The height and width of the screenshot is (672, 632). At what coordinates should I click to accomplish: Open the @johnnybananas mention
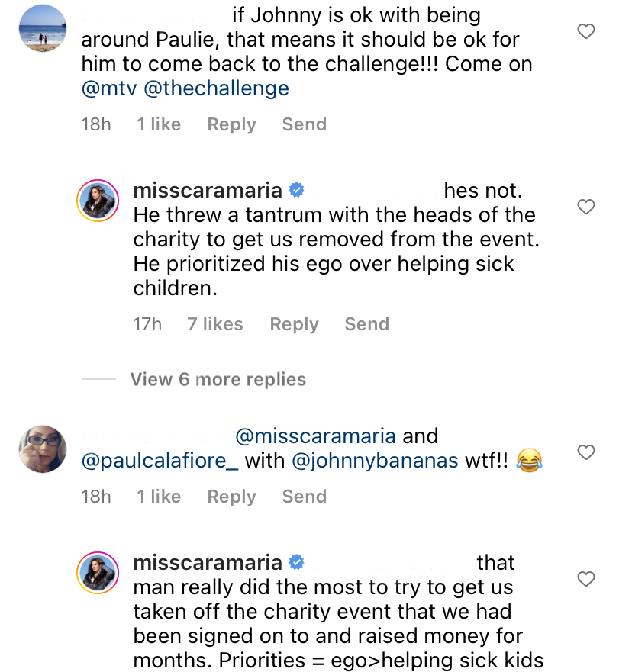pos(375,461)
